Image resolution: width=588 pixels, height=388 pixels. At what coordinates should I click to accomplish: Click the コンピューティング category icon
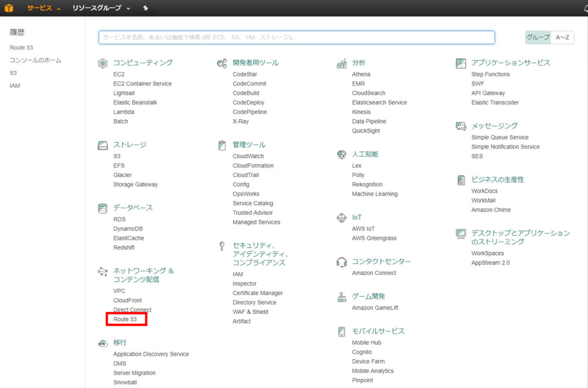[x=103, y=63]
